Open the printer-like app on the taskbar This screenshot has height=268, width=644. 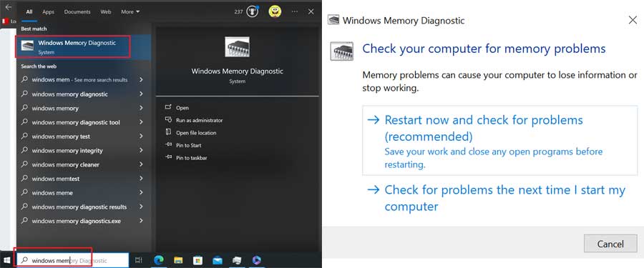pyautogui.click(x=237, y=260)
